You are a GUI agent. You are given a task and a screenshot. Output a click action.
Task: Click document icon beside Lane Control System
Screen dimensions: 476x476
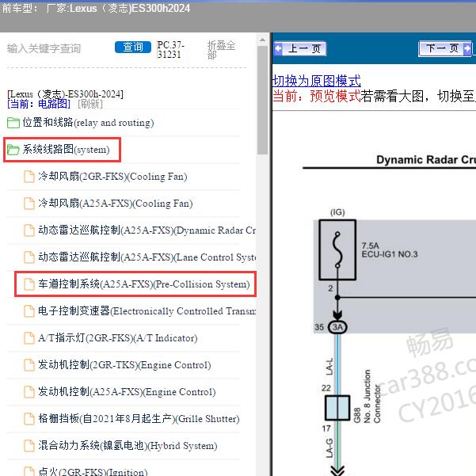(x=29, y=257)
